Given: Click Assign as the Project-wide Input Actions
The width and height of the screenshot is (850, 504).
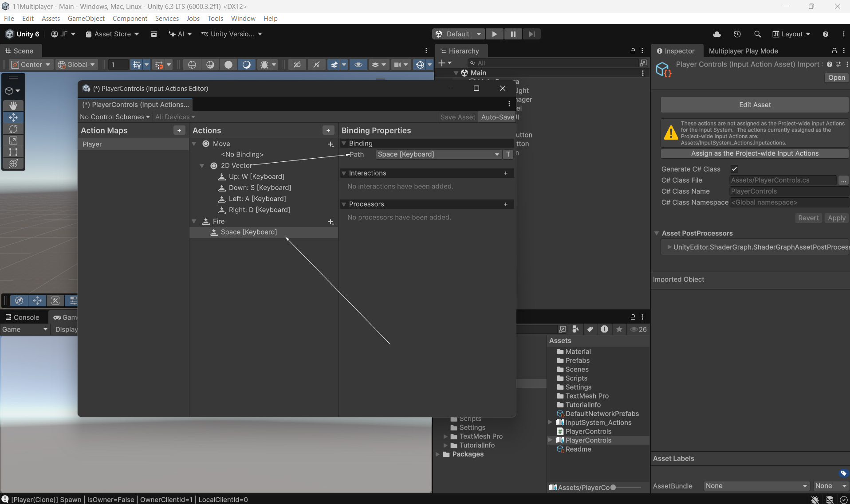Looking at the screenshot, I should click(754, 153).
